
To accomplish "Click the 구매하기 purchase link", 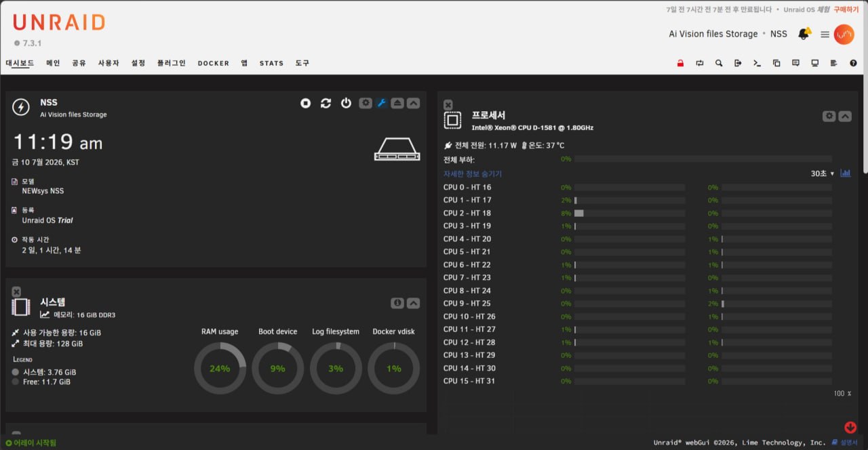I will (846, 9).
